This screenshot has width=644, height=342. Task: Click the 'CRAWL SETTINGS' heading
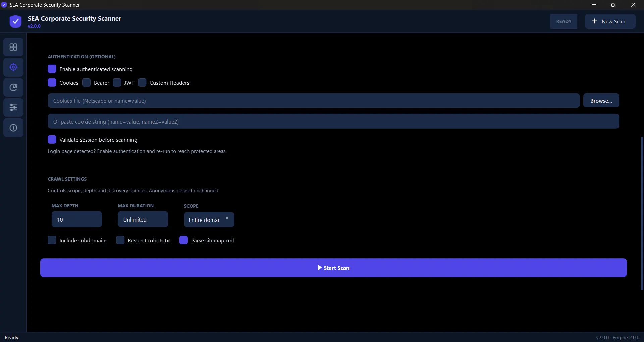[67, 179]
